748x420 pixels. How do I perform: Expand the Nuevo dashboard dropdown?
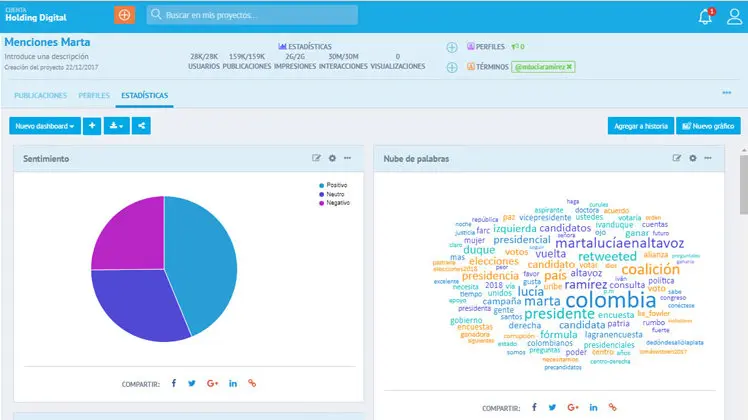coord(44,126)
